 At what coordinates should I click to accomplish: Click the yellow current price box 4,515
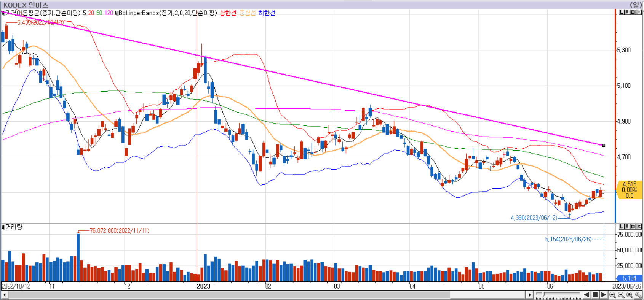[630, 190]
